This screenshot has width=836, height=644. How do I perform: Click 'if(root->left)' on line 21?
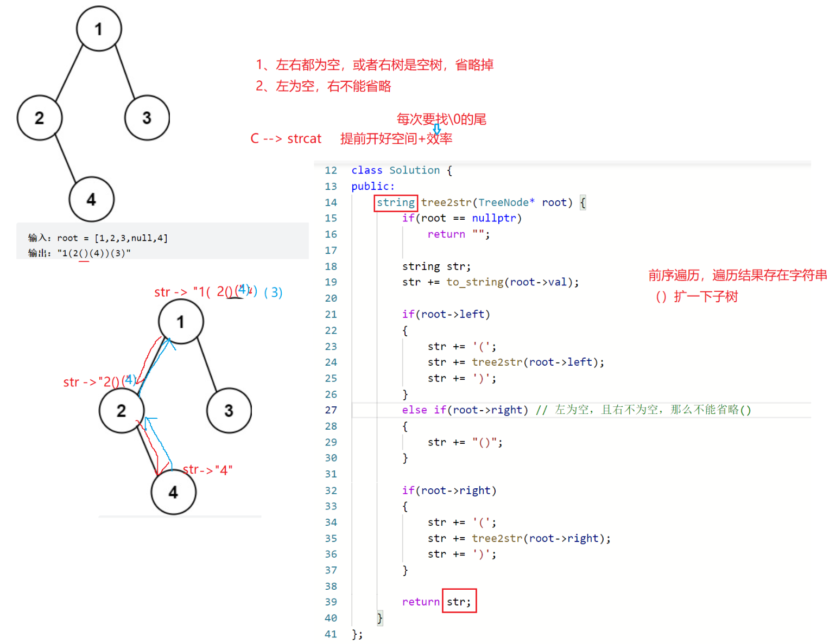[x=446, y=314]
